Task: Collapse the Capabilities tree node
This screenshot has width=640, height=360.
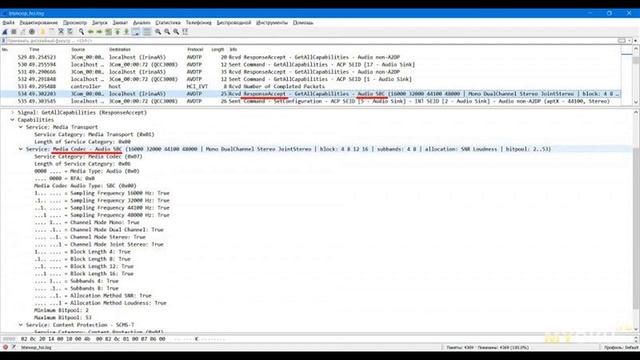Action: pos(12,120)
